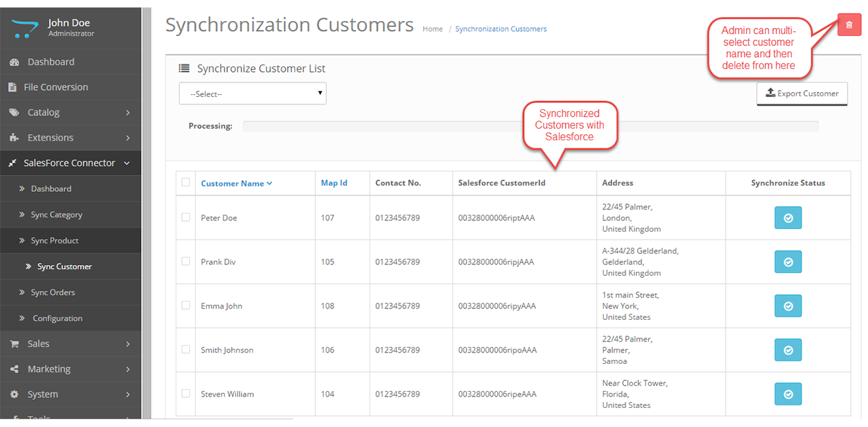Click the Home breadcrumb link
The image size is (868, 427).
(433, 29)
